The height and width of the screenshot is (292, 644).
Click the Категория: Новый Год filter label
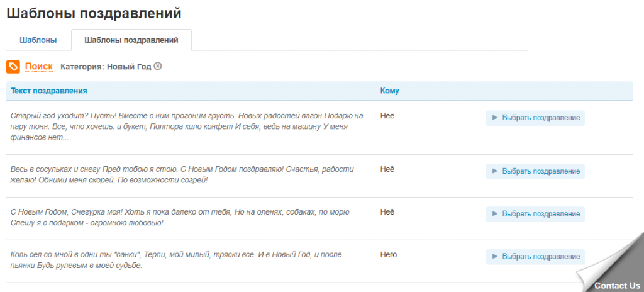pos(106,66)
